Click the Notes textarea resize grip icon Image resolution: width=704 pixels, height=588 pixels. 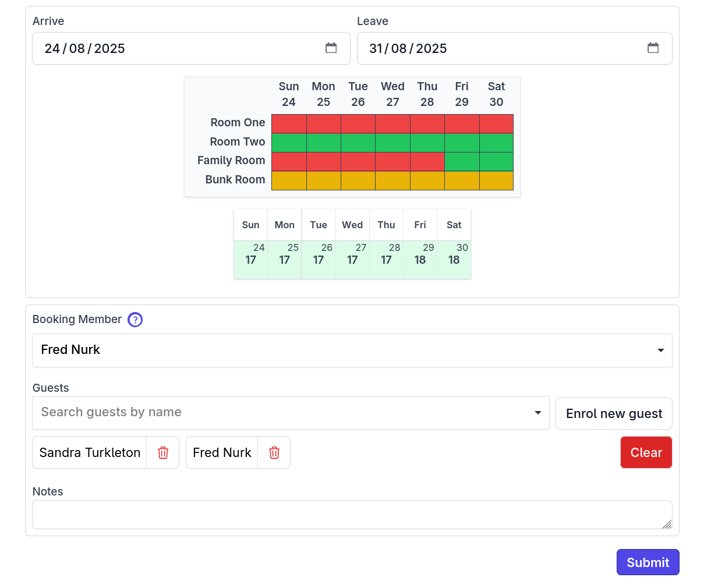[x=666, y=525]
